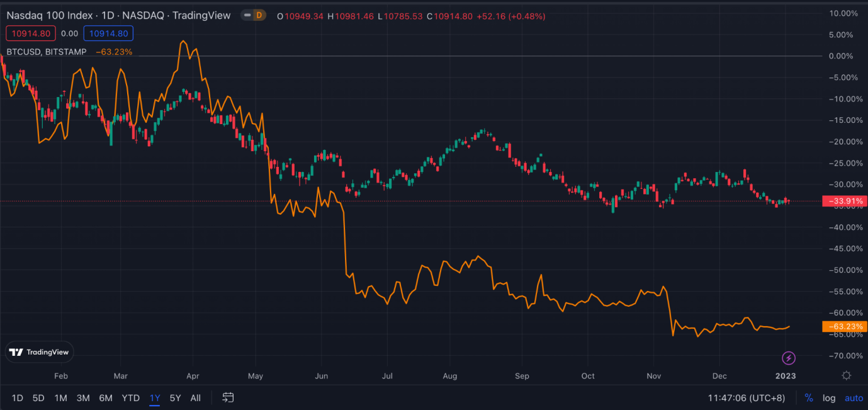Viewport: 868px width, 410px height.
Task: Click the Aug label on time axis
Action: pyautogui.click(x=450, y=376)
